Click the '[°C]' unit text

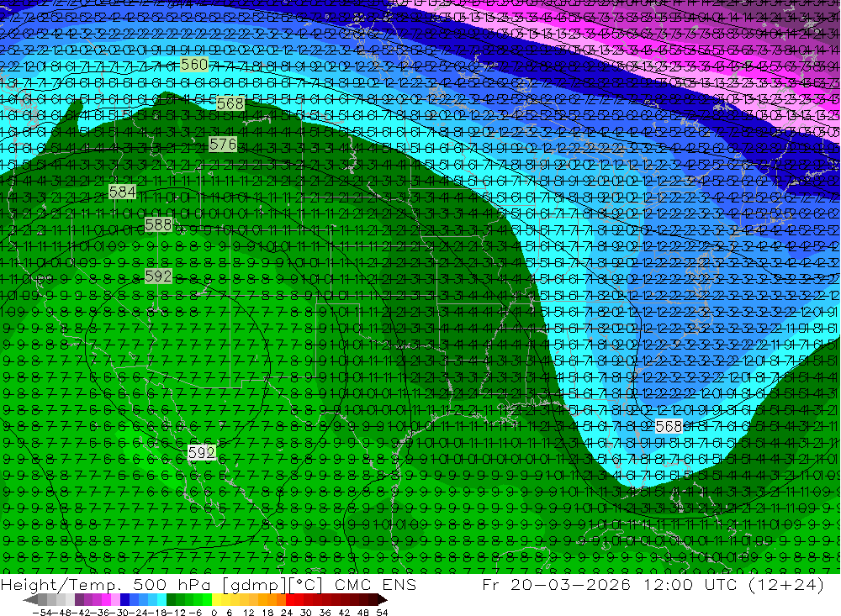[x=305, y=585]
